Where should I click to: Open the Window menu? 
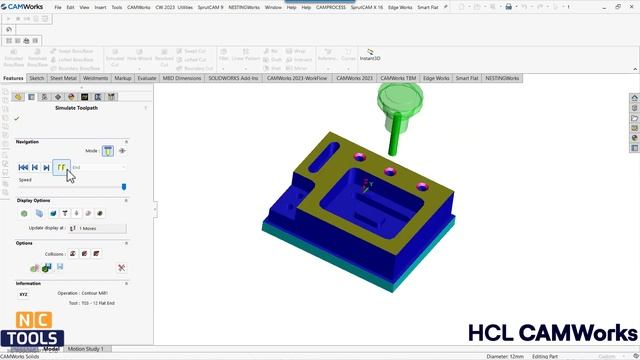273,7
